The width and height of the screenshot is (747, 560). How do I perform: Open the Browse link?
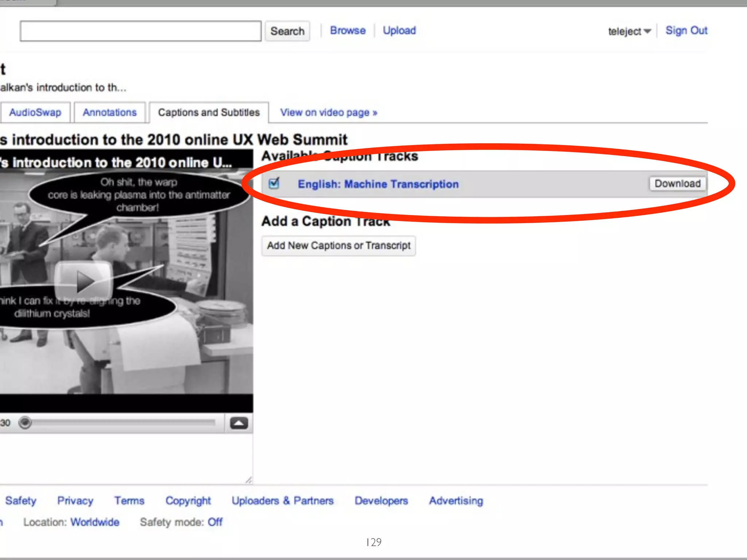point(348,30)
